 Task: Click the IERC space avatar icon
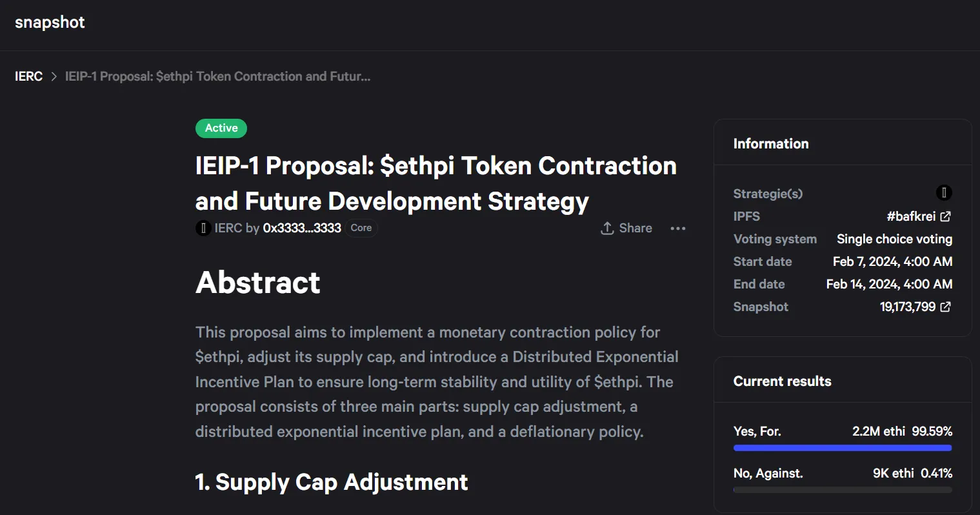click(x=203, y=228)
